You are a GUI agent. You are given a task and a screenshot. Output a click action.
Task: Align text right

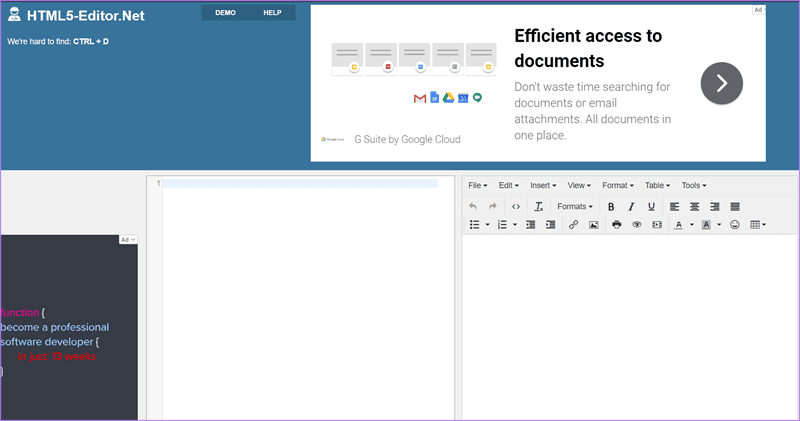tap(715, 207)
